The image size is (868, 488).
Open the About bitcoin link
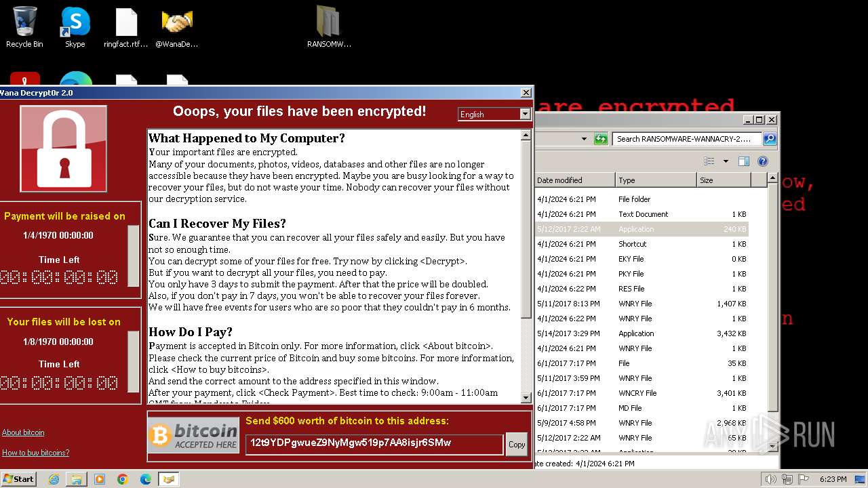tap(23, 432)
